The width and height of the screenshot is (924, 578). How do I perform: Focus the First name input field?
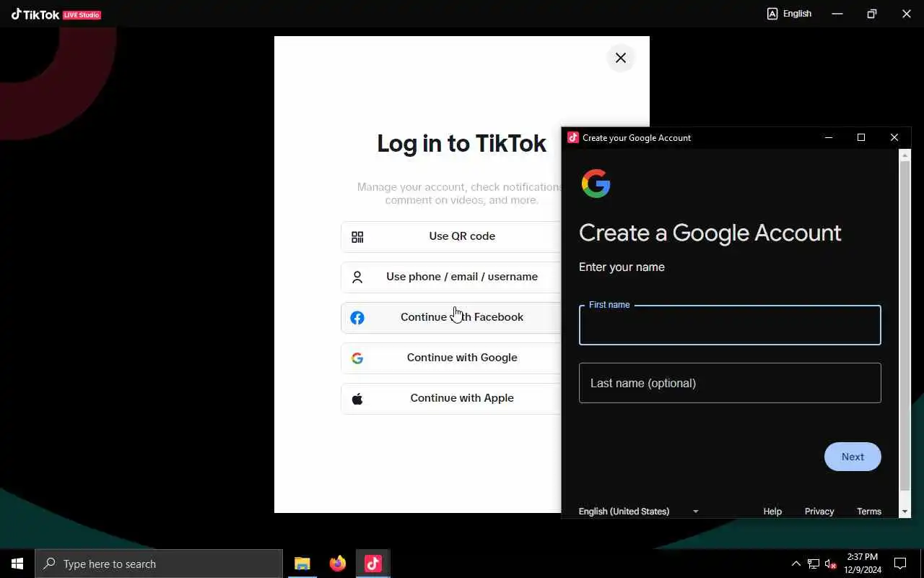[x=730, y=325]
